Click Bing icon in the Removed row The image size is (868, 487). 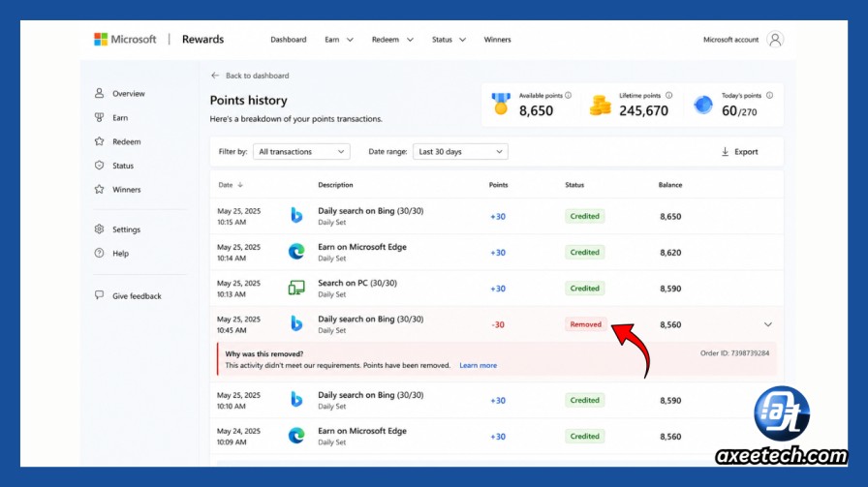tap(296, 323)
